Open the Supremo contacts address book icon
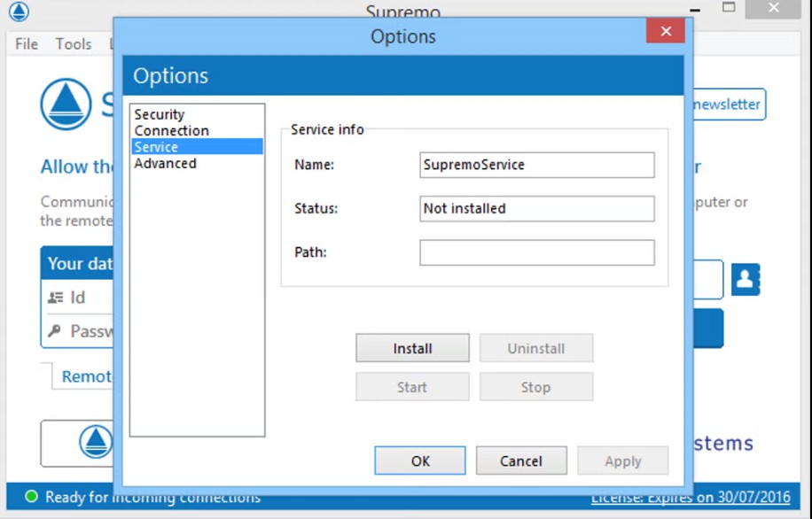 pyautogui.click(x=745, y=279)
